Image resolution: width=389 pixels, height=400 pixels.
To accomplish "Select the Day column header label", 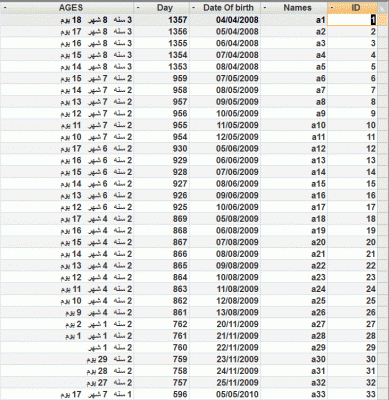I will pyautogui.click(x=165, y=8).
